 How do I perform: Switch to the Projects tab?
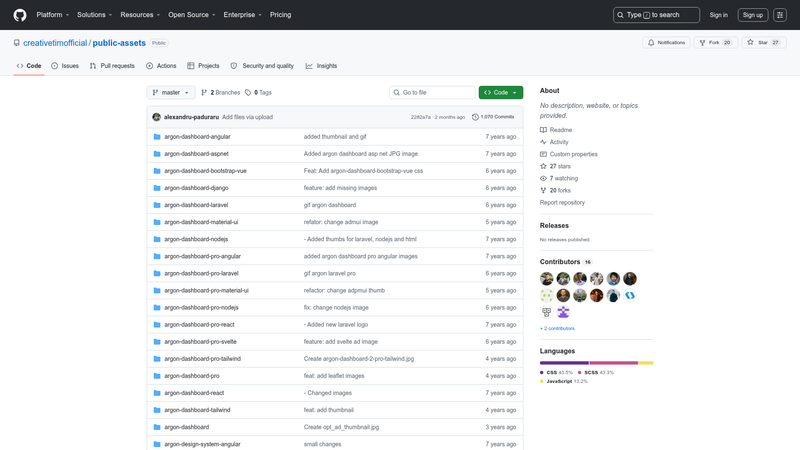[x=203, y=66]
